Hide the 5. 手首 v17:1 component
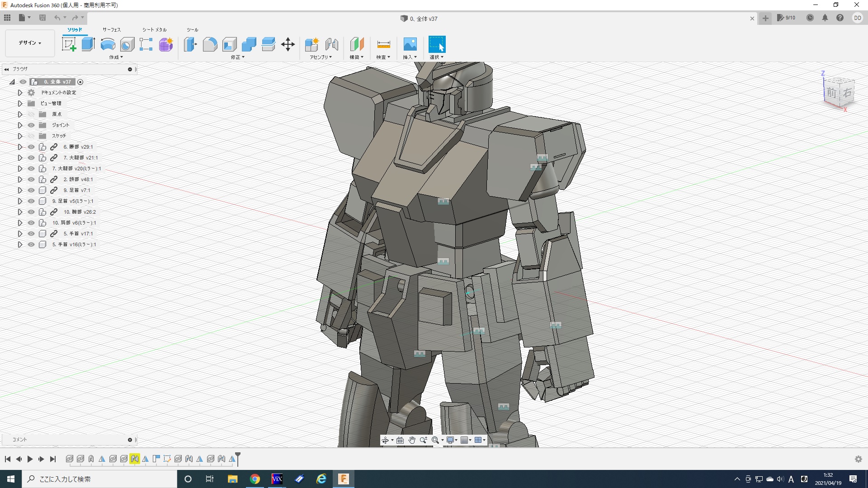The image size is (868, 488). point(31,234)
